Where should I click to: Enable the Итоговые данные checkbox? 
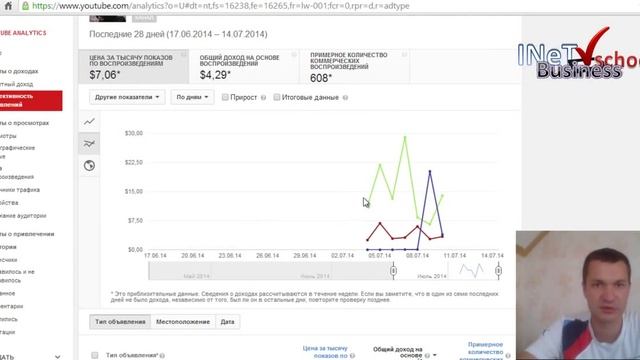(x=277, y=97)
